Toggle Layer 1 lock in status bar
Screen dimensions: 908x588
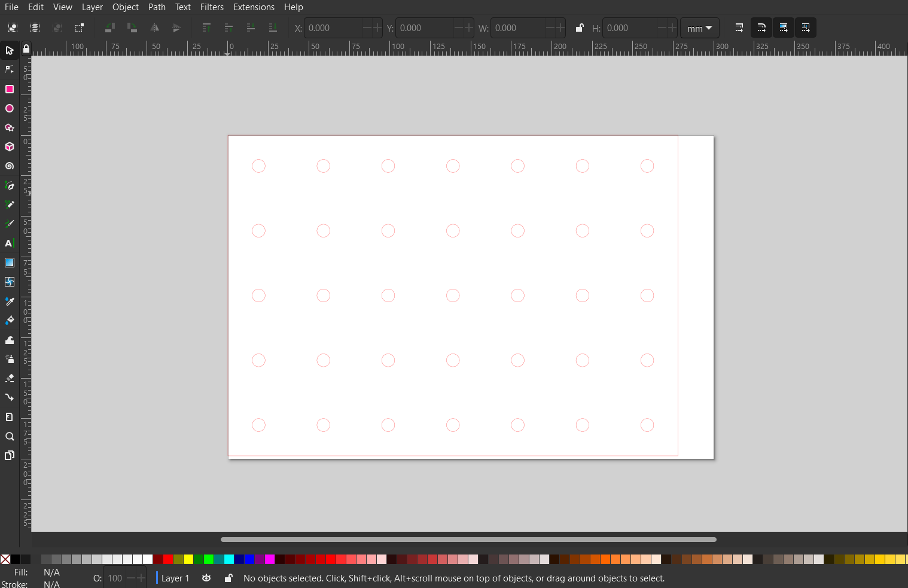click(228, 578)
